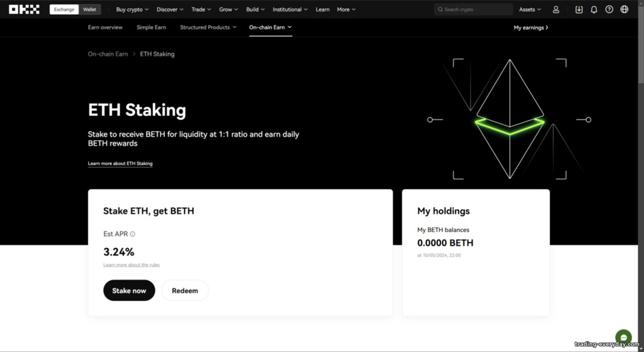Click the download app icon
This screenshot has height=352, width=644.
coord(579,9)
